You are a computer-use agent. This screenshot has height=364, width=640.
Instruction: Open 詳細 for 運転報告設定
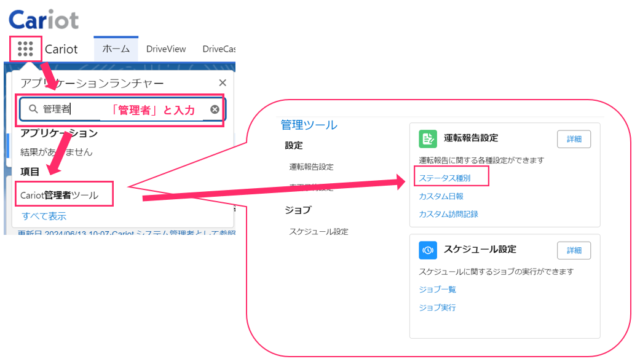coord(574,139)
